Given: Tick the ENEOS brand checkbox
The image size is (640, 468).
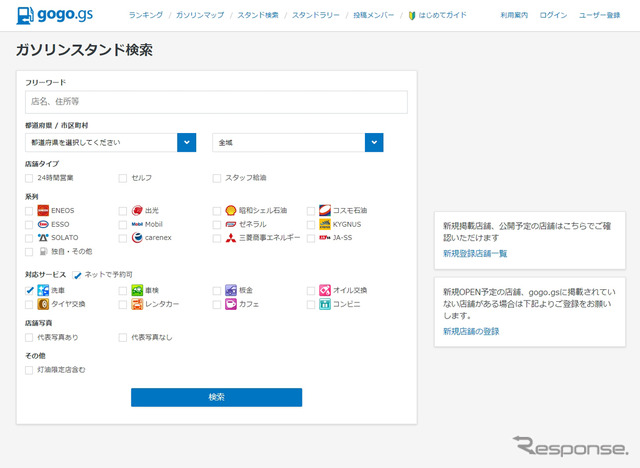Looking at the screenshot, I should click(x=29, y=211).
